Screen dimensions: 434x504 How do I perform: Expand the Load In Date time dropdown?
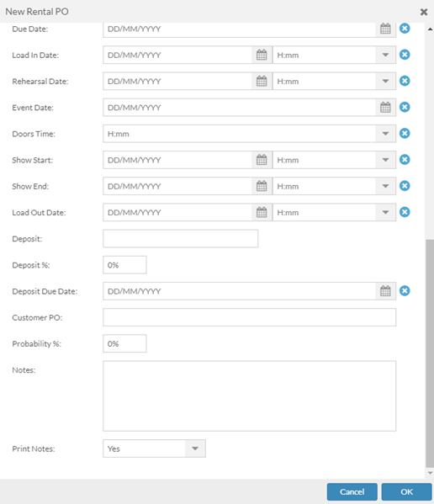pyautogui.click(x=385, y=55)
